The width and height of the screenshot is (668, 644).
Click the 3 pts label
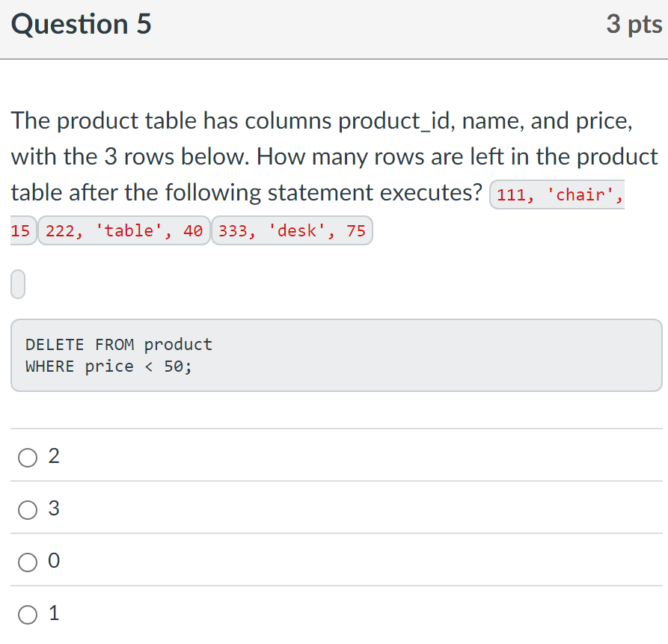pyautogui.click(x=634, y=24)
